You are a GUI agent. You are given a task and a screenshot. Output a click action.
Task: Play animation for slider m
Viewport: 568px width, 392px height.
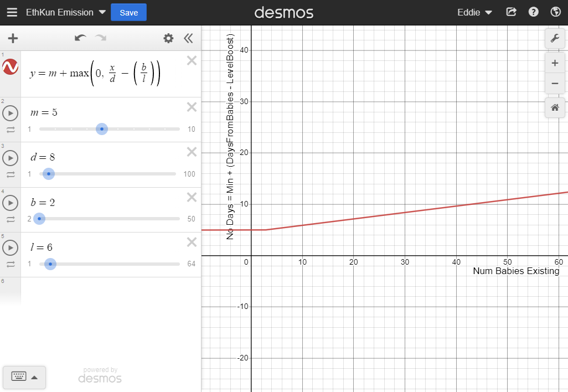click(10, 114)
